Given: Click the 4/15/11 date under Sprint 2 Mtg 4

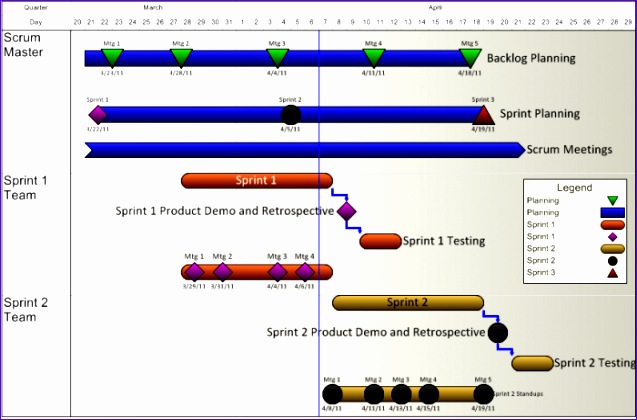Looking at the screenshot, I should (428, 409).
